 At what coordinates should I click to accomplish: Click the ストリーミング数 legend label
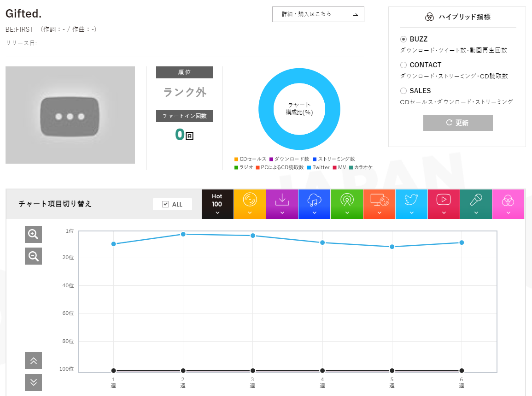pyautogui.click(x=336, y=159)
